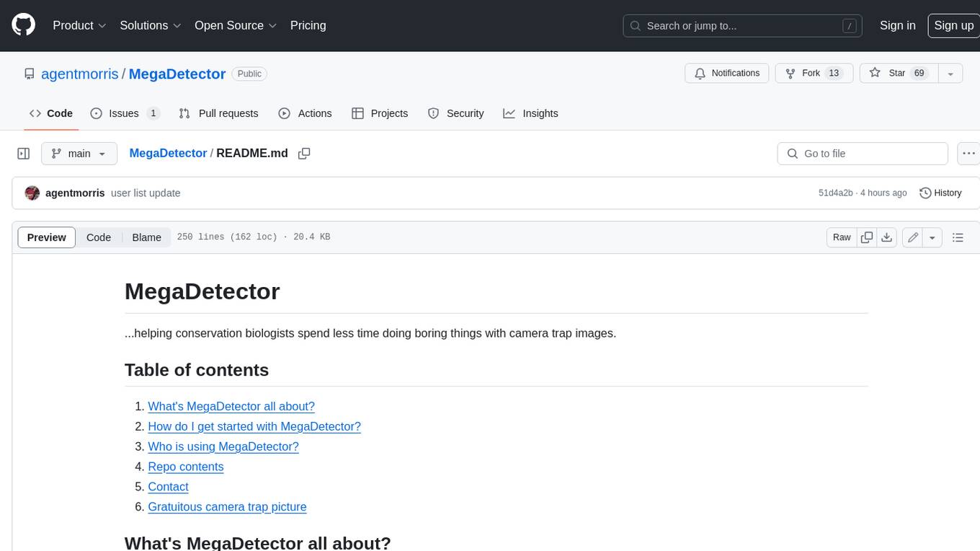The image size is (980, 551).
Task: Open the Pricing page
Action: pyautogui.click(x=308, y=25)
